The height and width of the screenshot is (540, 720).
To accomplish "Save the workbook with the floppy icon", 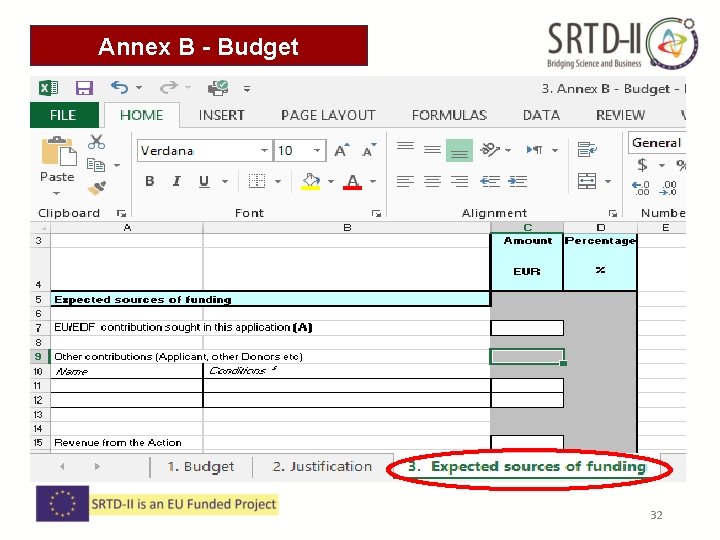I will 84,88.
